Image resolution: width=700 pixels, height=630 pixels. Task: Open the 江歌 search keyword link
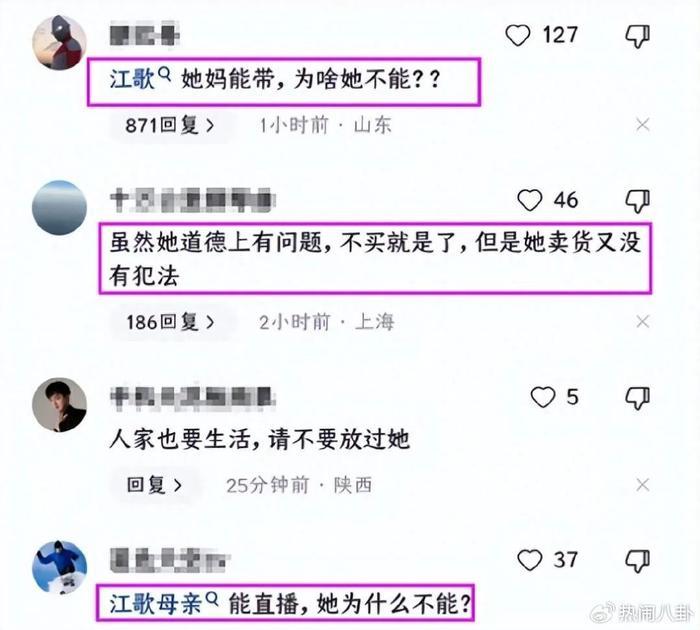140,79
